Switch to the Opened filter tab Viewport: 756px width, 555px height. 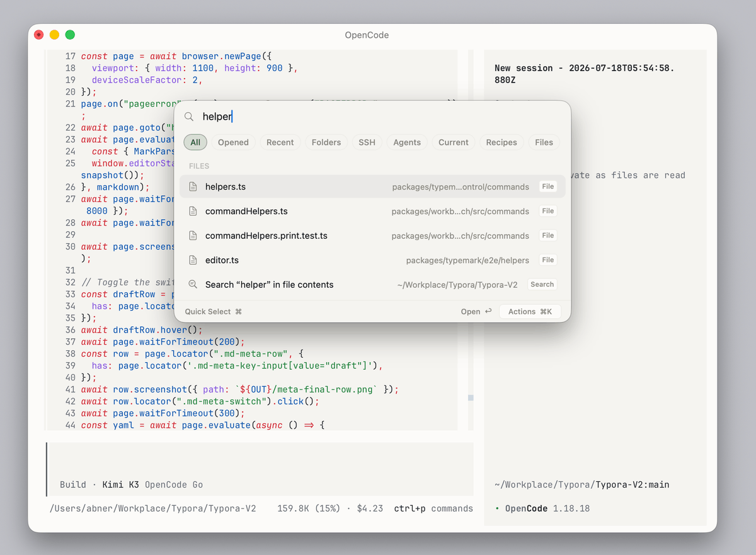pos(233,142)
